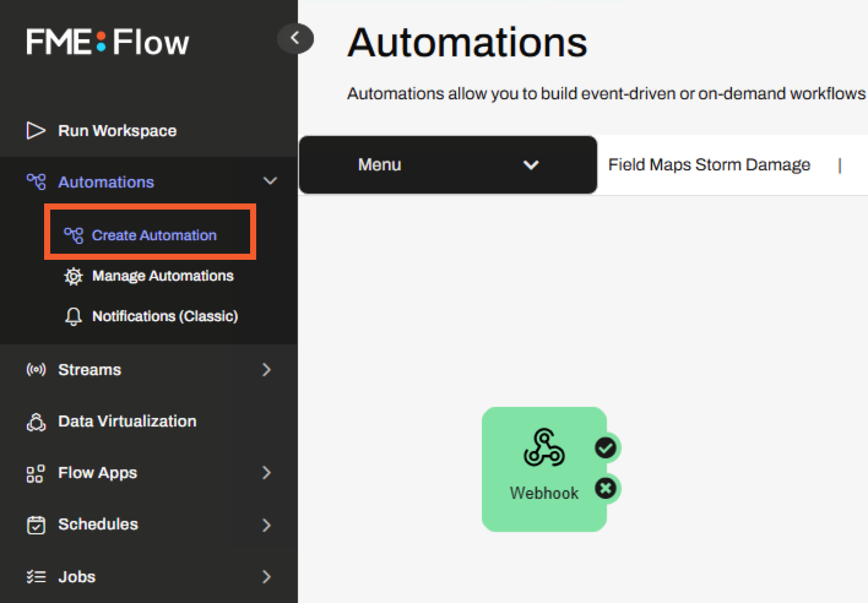Expand the Schedules section
The height and width of the screenshot is (603, 868).
(266, 525)
